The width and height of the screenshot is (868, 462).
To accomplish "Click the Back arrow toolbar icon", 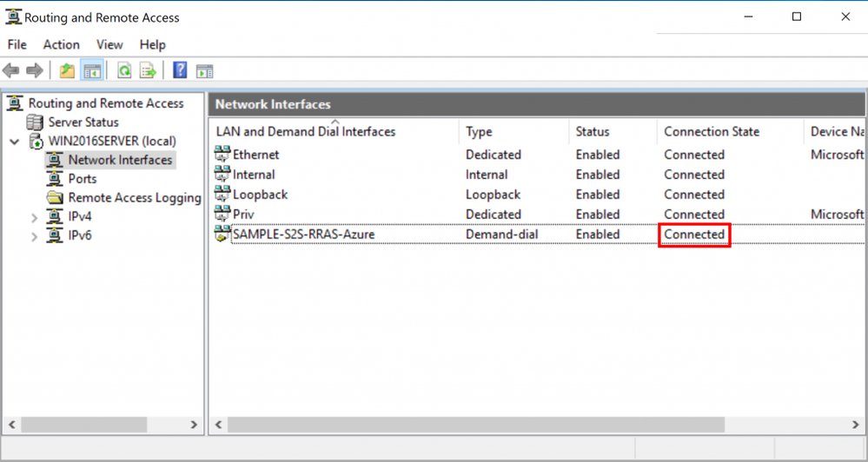I will pos(11,71).
